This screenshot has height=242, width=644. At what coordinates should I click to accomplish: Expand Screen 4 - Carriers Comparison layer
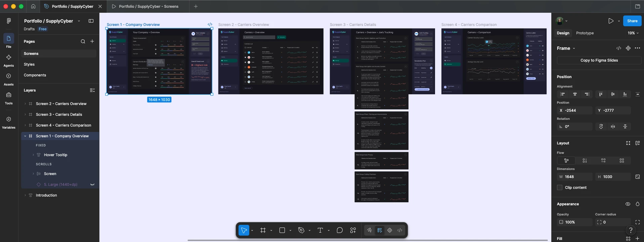tap(25, 125)
